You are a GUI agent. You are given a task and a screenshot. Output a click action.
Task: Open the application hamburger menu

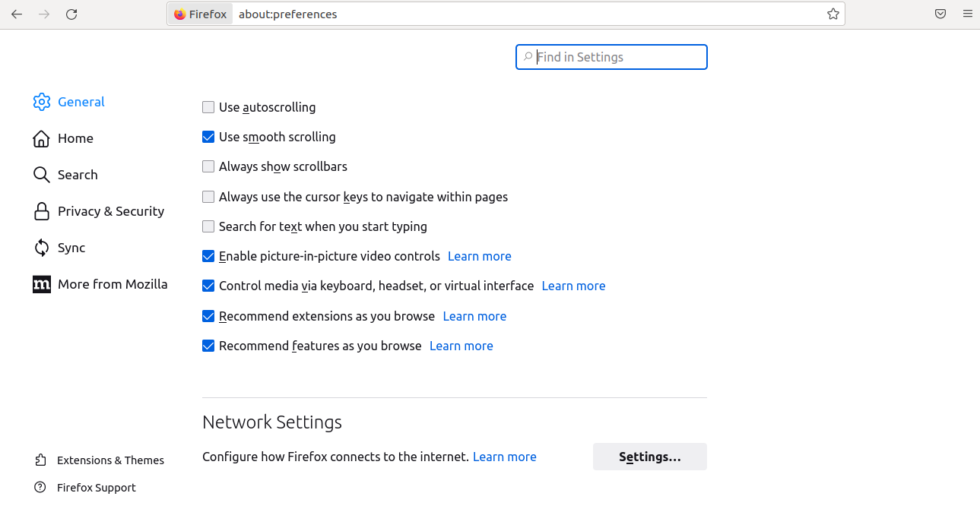[x=968, y=13]
